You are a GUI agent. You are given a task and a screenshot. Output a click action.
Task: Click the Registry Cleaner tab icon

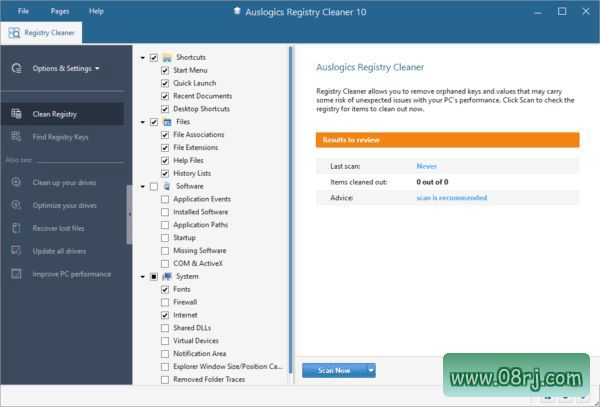click(x=15, y=33)
